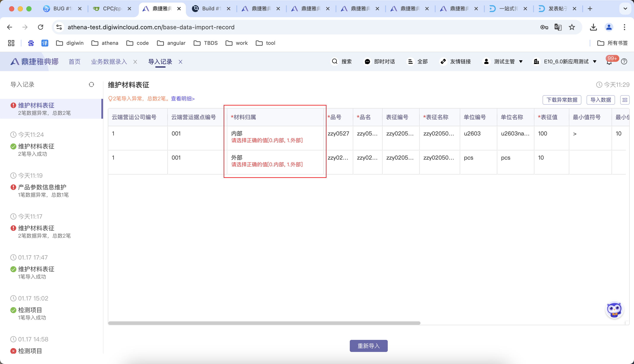Select 产品参数信息维护 import record

tap(42, 187)
